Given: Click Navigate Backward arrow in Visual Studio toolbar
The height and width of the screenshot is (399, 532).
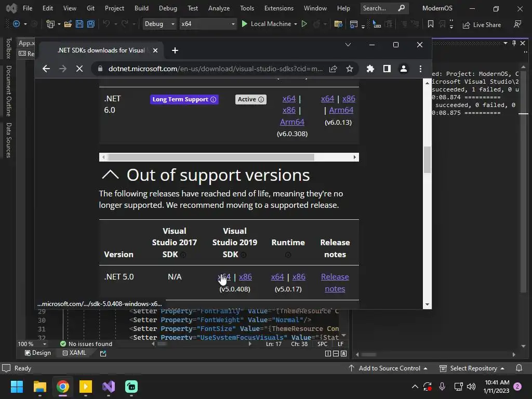Looking at the screenshot, I should (16, 24).
